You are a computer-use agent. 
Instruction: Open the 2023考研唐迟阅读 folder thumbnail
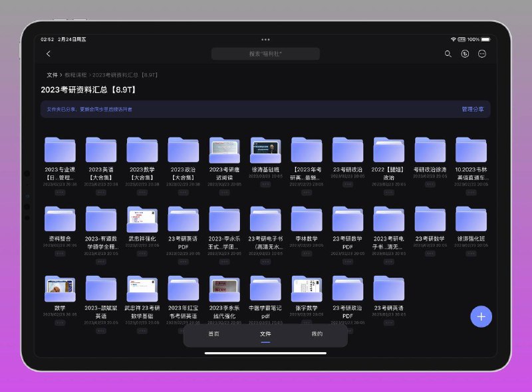tap(225, 150)
